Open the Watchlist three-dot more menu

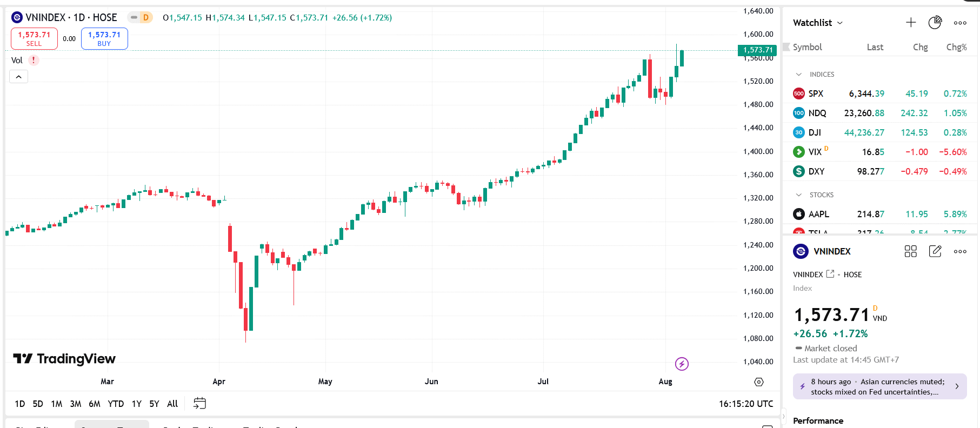click(x=960, y=23)
